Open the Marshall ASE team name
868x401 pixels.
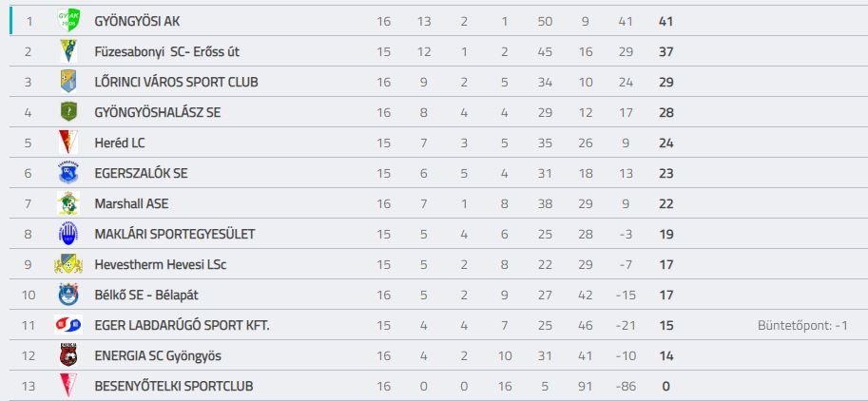(132, 204)
